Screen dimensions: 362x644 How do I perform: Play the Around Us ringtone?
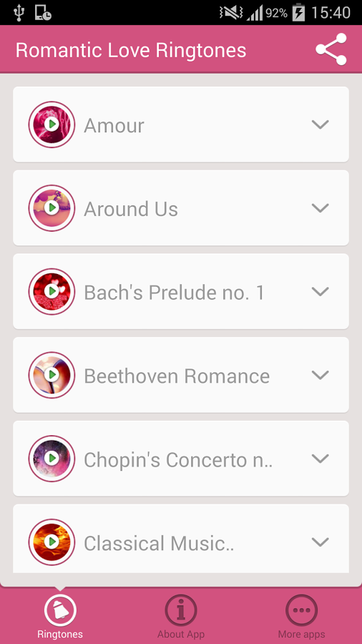[52, 208]
